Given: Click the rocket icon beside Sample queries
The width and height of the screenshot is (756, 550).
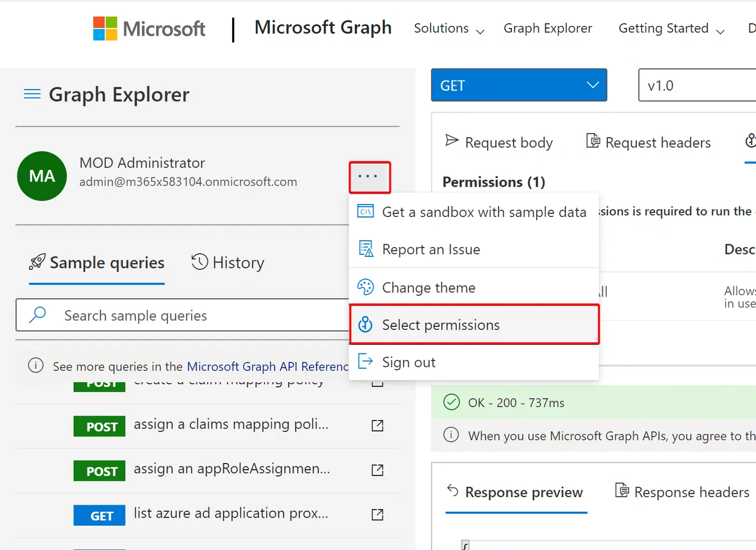Looking at the screenshot, I should click(x=37, y=262).
